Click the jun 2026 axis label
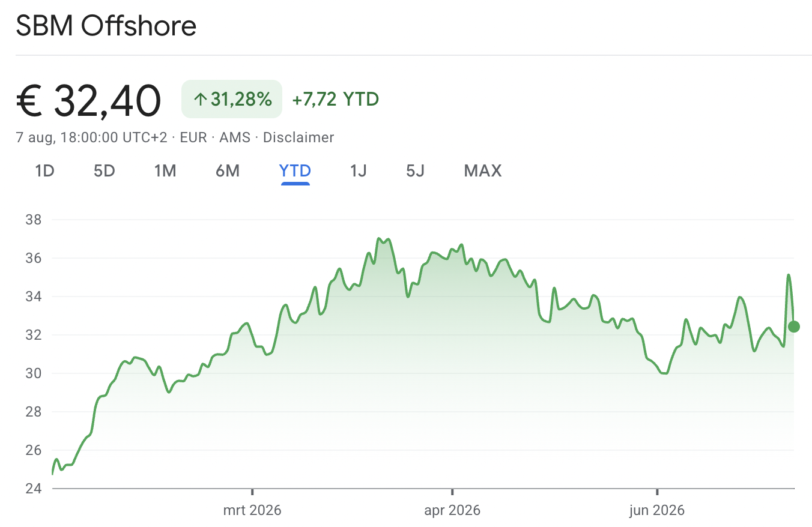 click(x=657, y=511)
